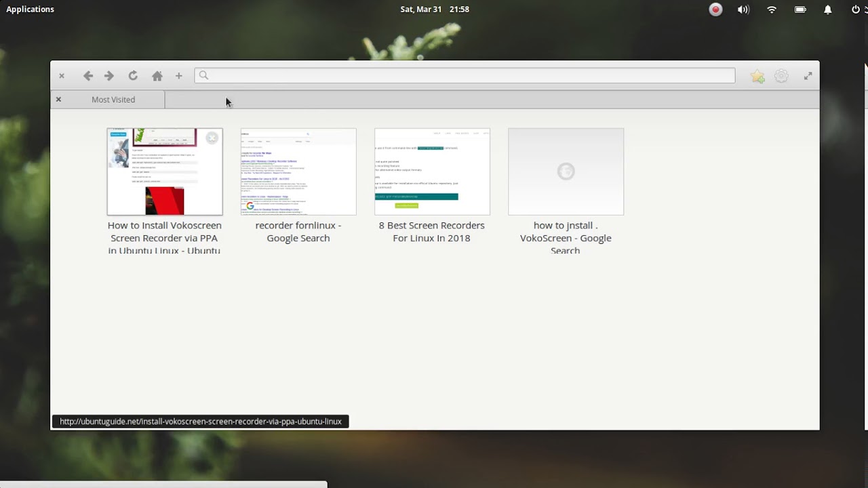Viewport: 868px width, 488px height.
Task: Open the date and time indicator
Action: tap(435, 9)
